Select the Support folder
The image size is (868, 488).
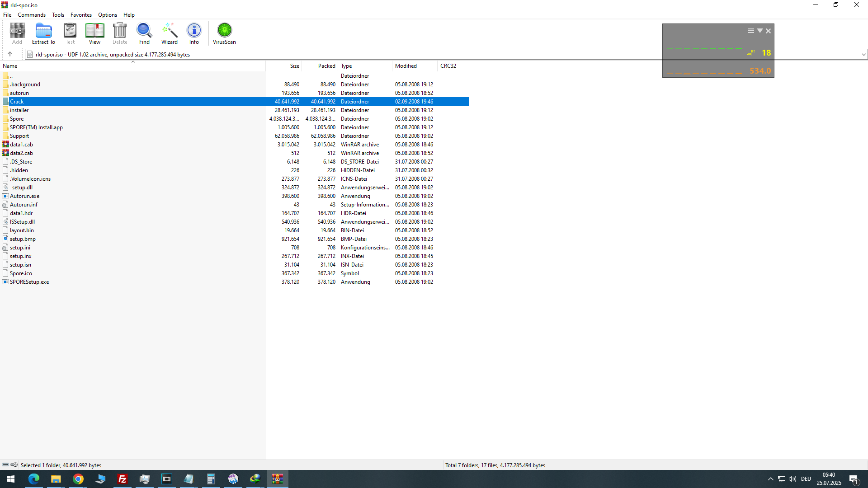(x=235, y=136)
